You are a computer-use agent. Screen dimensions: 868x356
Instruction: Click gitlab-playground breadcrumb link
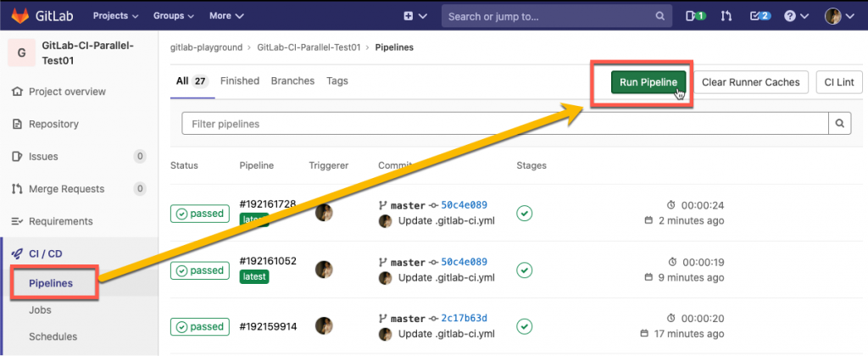[207, 47]
